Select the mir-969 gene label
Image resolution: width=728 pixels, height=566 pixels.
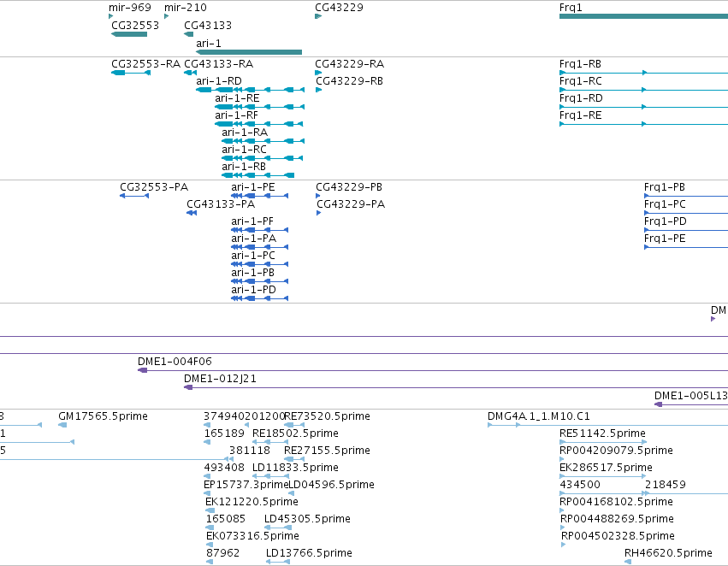tap(129, 8)
